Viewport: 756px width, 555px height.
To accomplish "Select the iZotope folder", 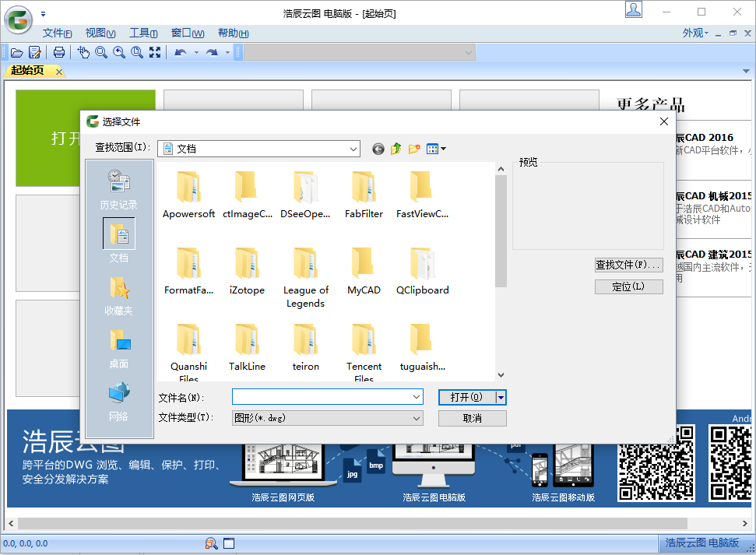I will point(247,271).
